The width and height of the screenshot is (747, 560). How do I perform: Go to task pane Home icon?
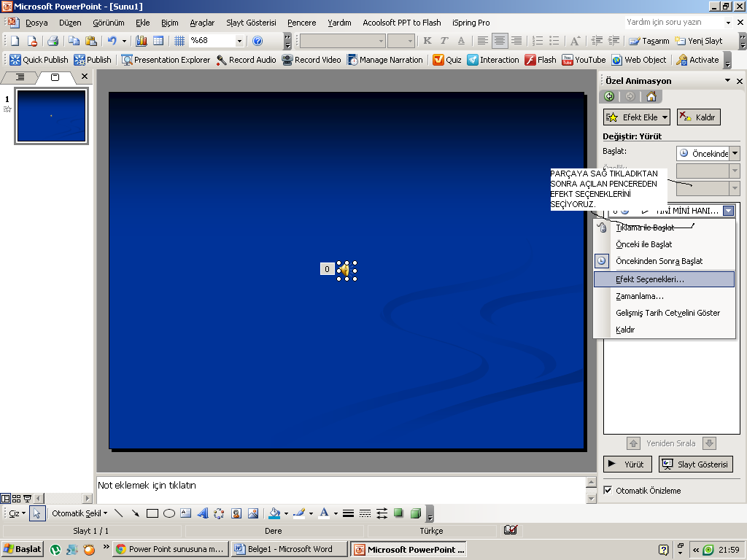tap(651, 96)
